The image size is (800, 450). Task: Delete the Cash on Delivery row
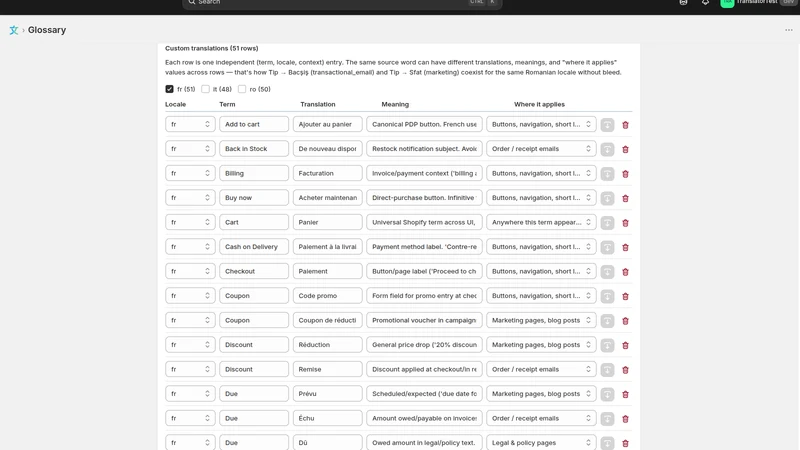click(x=625, y=247)
